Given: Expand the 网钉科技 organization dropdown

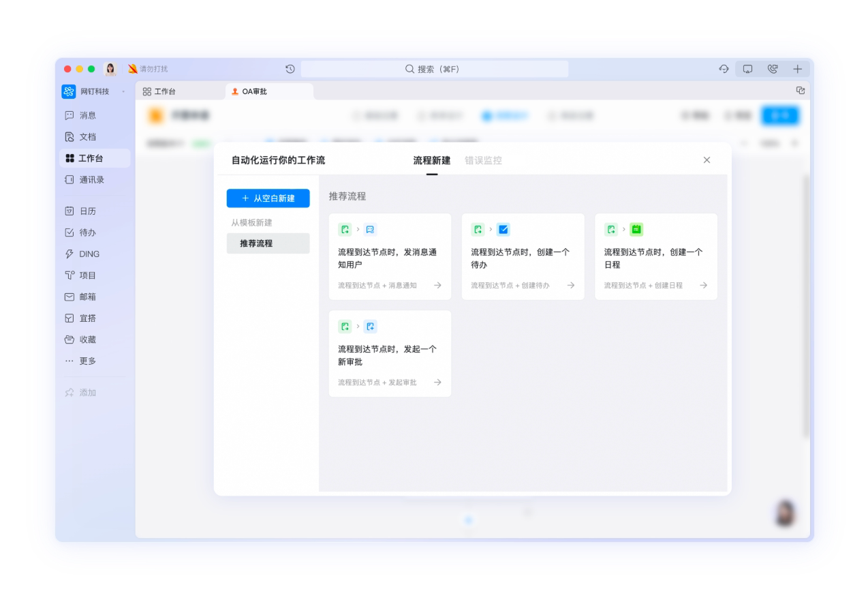Looking at the screenshot, I should [x=123, y=91].
